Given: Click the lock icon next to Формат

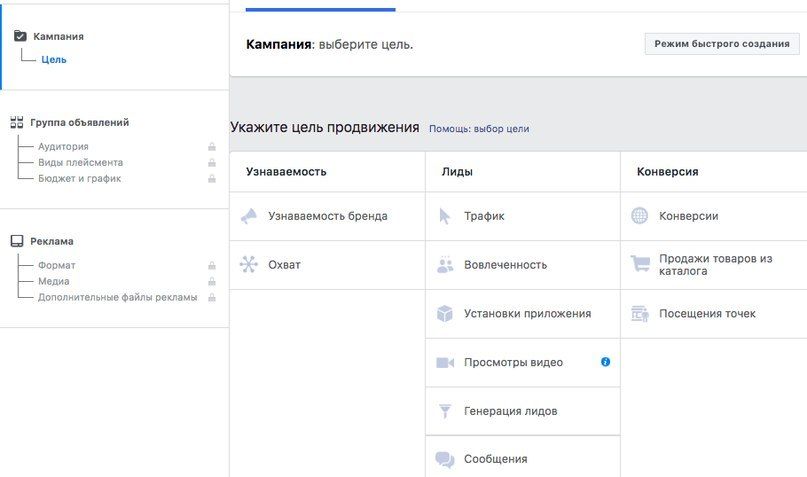Looking at the screenshot, I should coord(212,266).
